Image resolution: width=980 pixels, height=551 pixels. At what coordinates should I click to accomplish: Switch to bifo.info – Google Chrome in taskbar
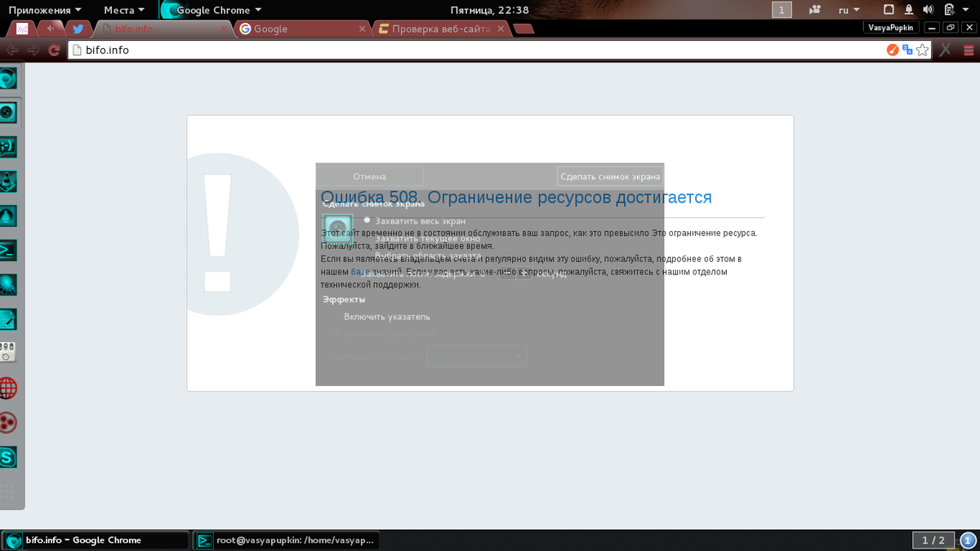(x=96, y=540)
